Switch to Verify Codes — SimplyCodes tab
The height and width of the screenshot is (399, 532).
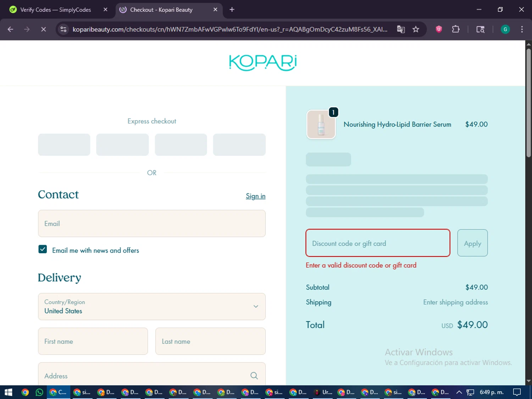point(56,10)
